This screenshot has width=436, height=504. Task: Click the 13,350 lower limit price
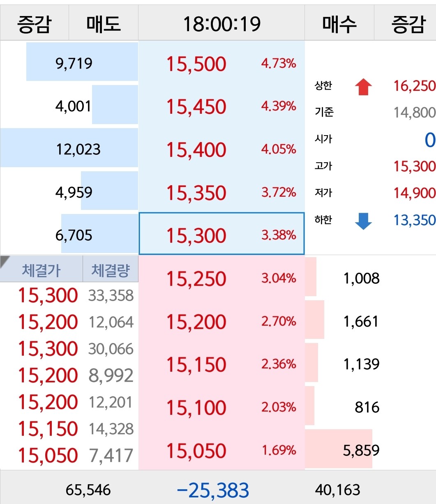pyautogui.click(x=414, y=220)
